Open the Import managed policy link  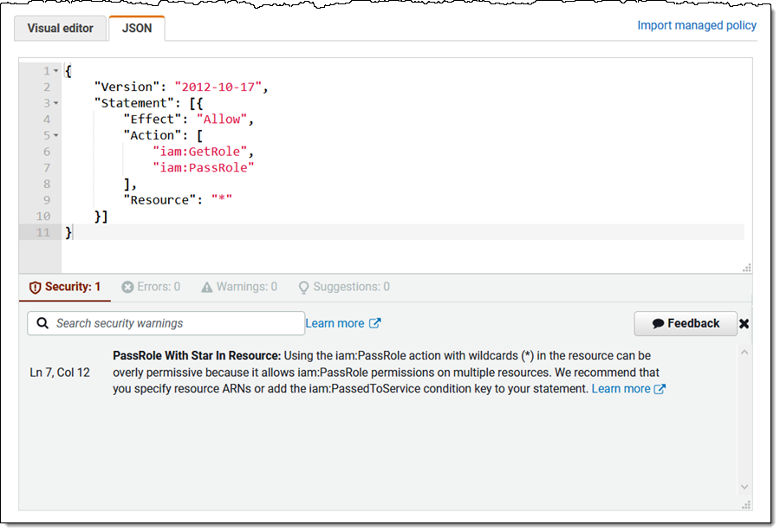point(697,25)
